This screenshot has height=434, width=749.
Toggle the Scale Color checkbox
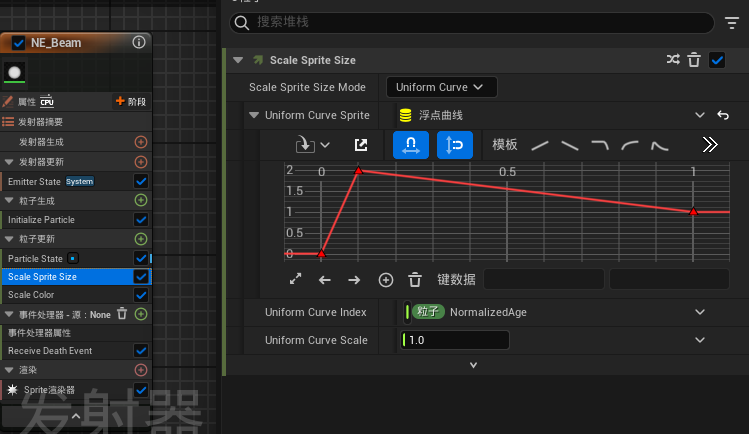pos(141,295)
